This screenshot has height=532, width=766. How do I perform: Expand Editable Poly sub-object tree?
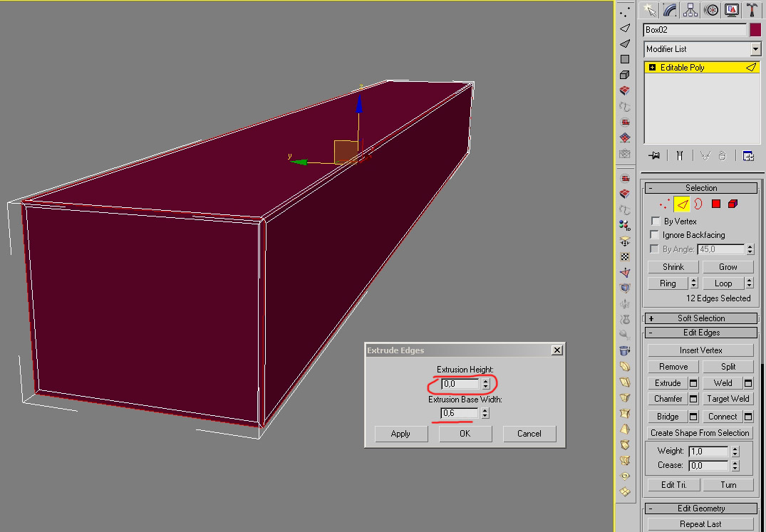652,68
